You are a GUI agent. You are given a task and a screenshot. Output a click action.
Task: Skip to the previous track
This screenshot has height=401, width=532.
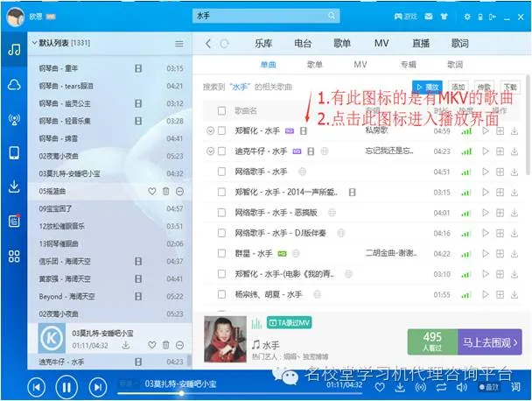click(x=36, y=387)
